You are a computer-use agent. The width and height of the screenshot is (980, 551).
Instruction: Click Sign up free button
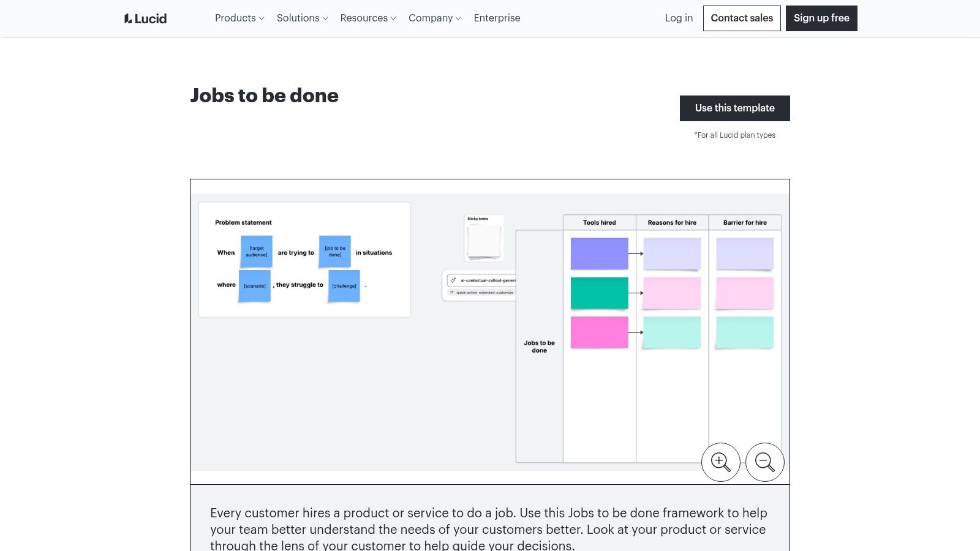point(821,18)
